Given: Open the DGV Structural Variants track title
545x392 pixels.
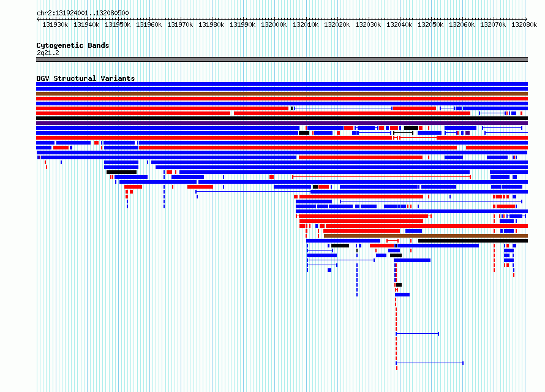Looking at the screenshot, I should coord(86,78).
